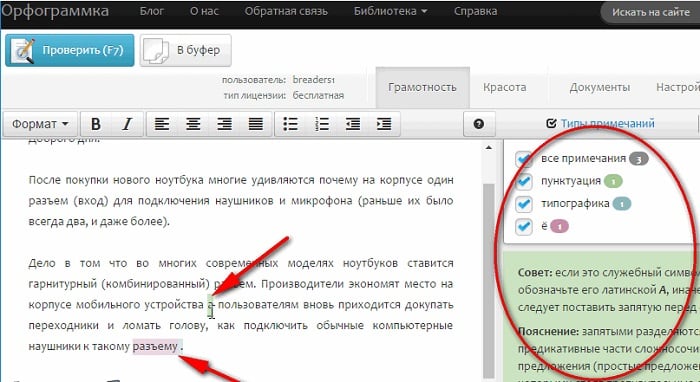Align text left

[162, 124]
